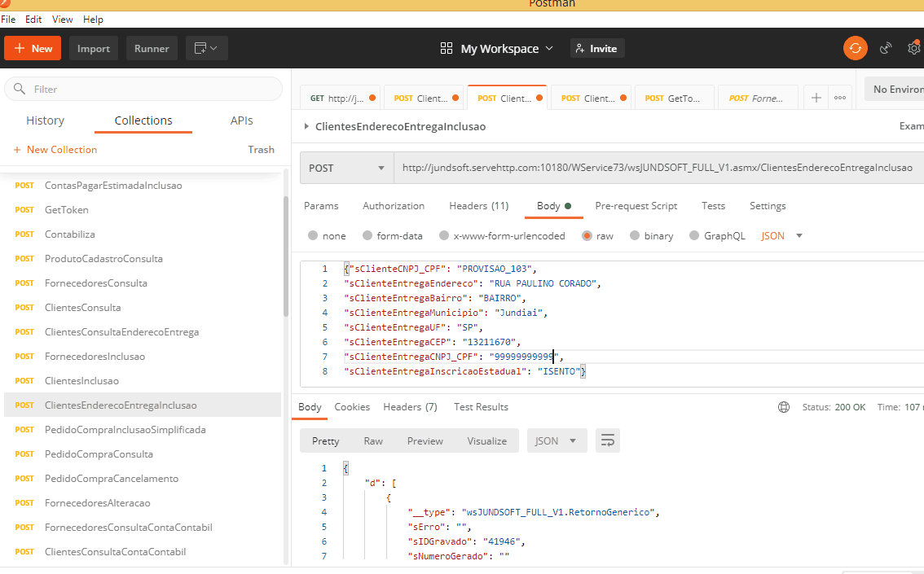924x574 pixels.
Task: Open the Headers (11) request tab
Action: (478, 206)
